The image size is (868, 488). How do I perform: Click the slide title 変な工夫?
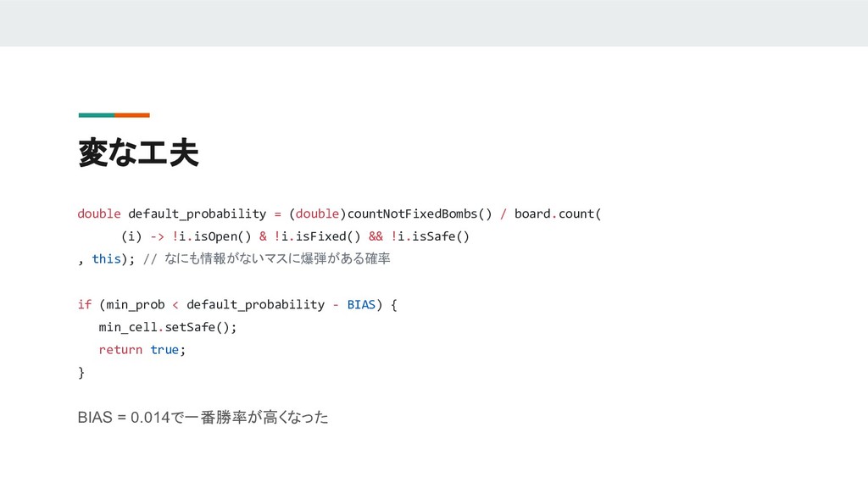(x=138, y=152)
